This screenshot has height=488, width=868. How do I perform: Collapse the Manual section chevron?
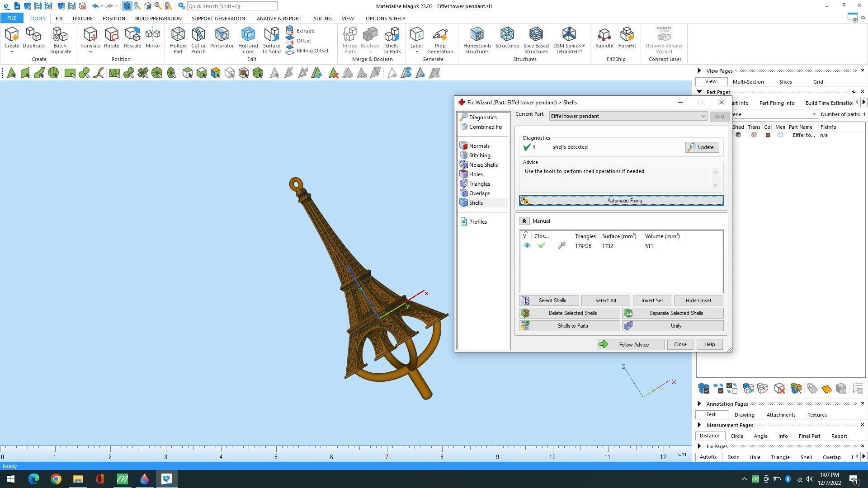tap(524, 221)
